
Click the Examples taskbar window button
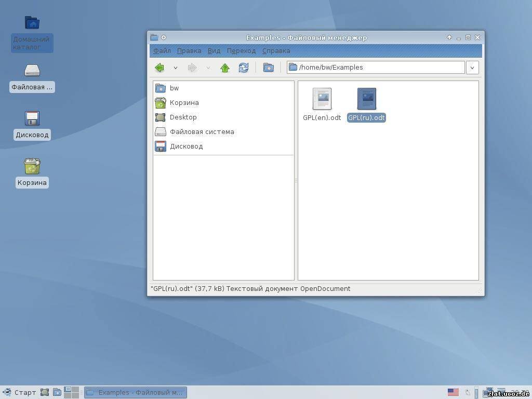coord(136,393)
